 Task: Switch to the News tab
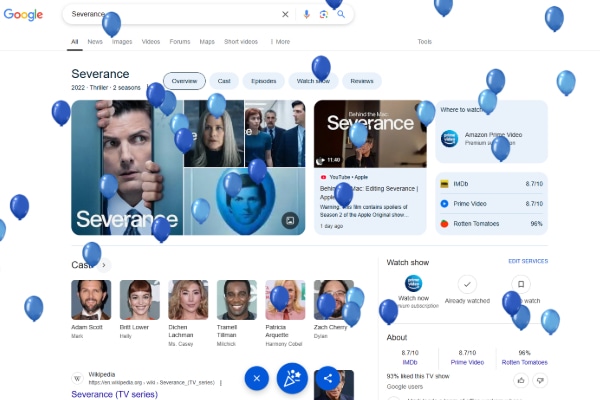click(95, 42)
